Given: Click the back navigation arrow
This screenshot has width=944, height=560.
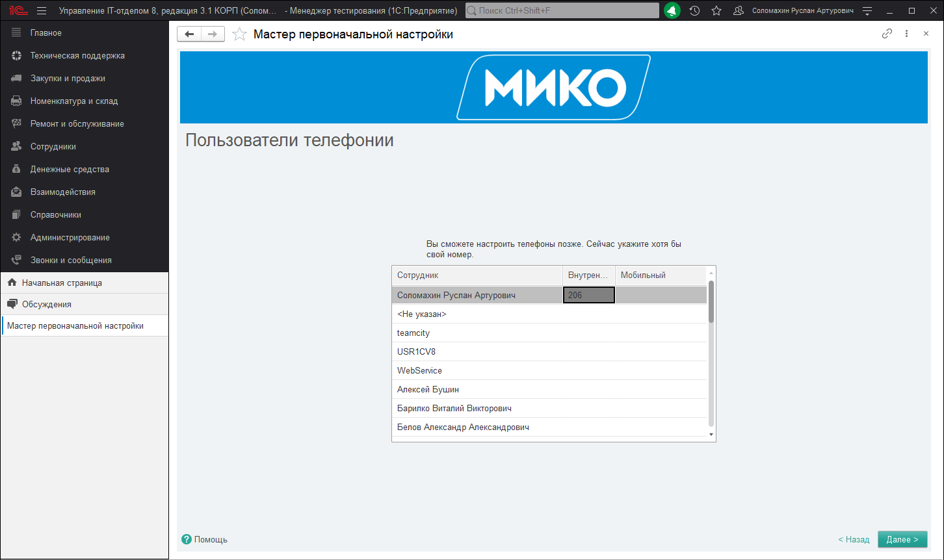Looking at the screenshot, I should 189,33.
